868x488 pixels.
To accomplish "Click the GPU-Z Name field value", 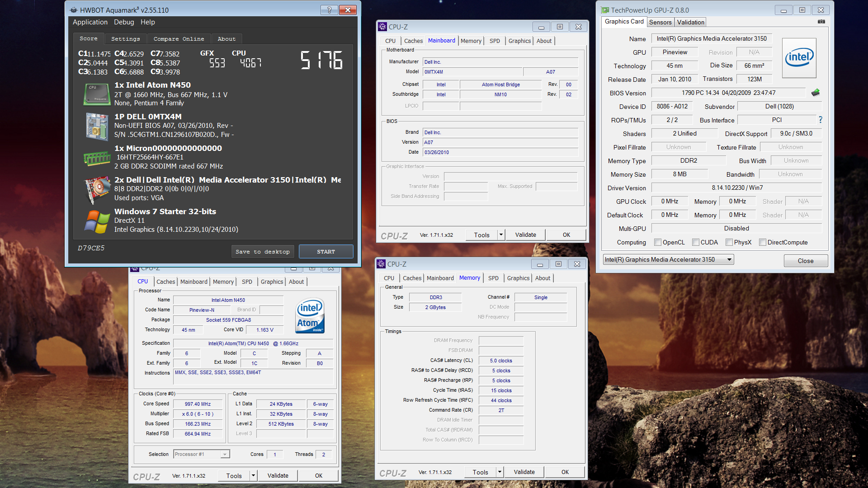I will coord(712,39).
